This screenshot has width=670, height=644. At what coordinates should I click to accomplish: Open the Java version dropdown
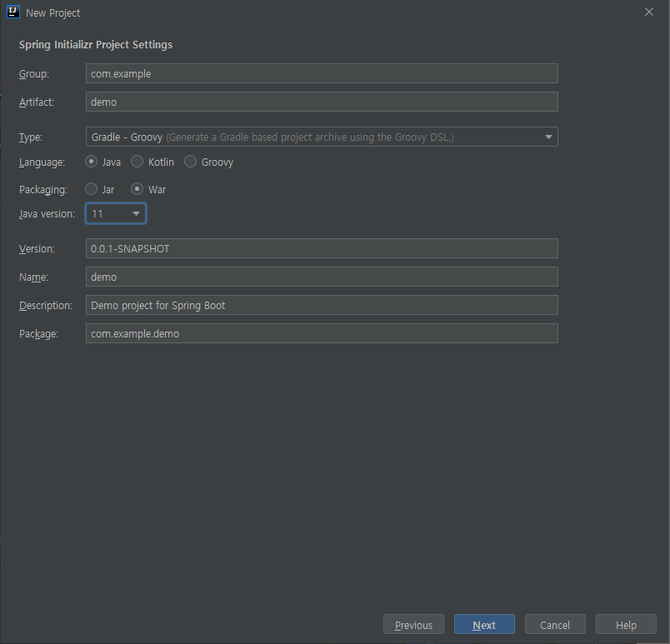click(x=116, y=213)
